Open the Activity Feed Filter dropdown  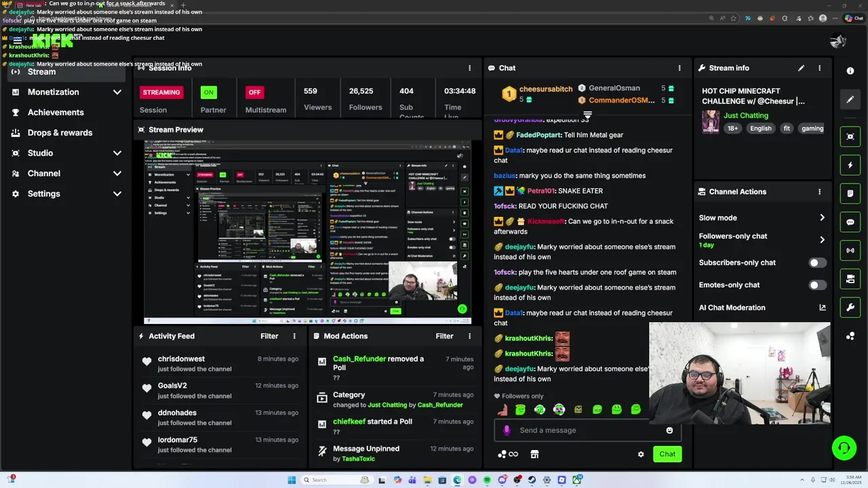[269, 336]
